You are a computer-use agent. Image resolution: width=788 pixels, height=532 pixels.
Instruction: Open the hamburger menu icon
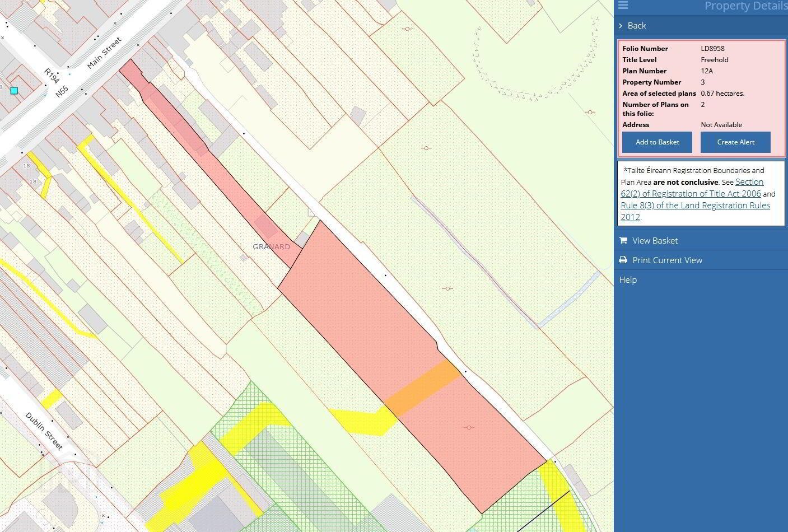623,5
